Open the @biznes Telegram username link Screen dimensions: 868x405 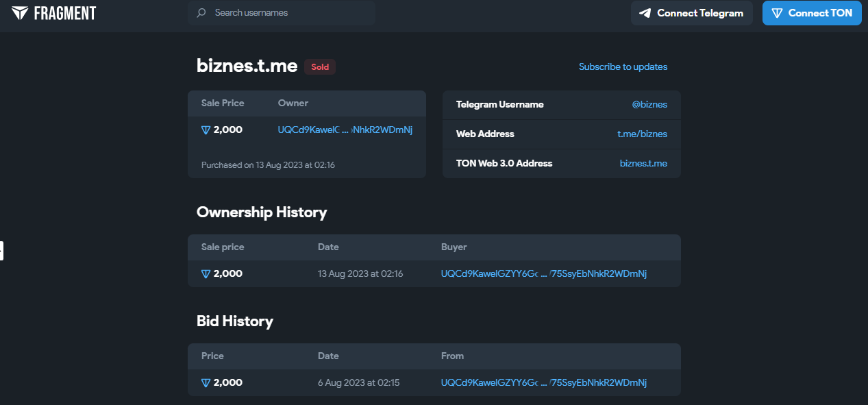(649, 105)
